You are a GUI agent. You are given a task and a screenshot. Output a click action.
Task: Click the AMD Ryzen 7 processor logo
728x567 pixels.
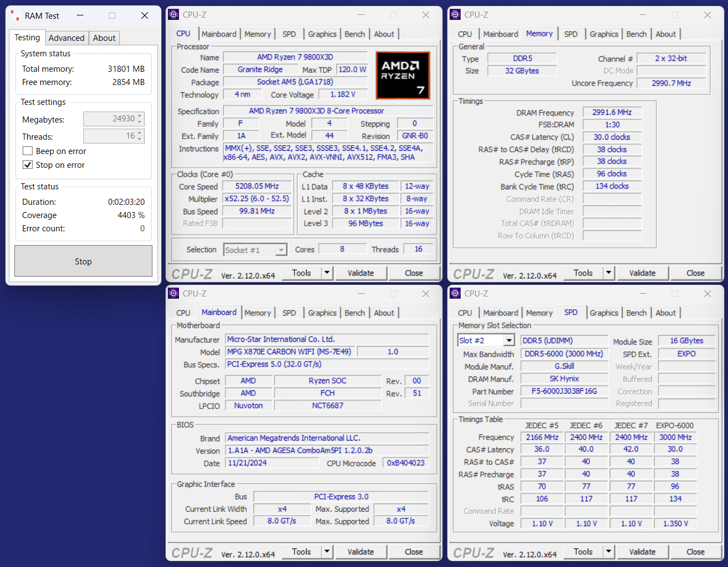pos(403,75)
